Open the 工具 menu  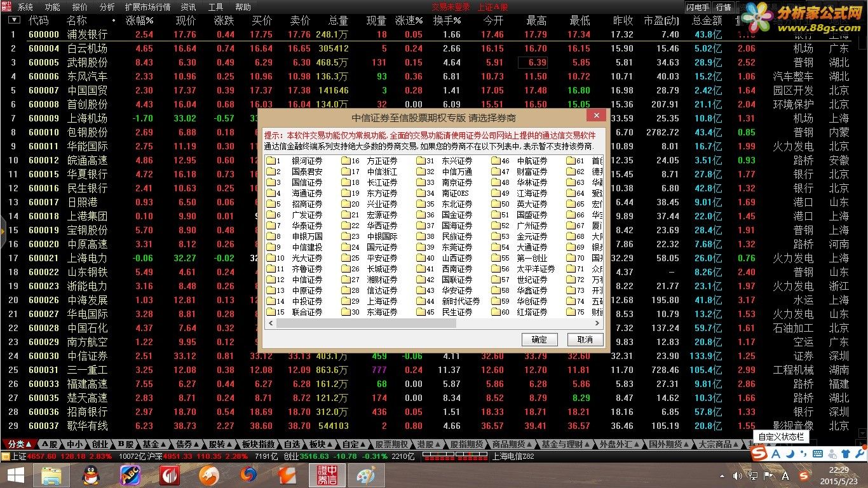click(x=215, y=7)
